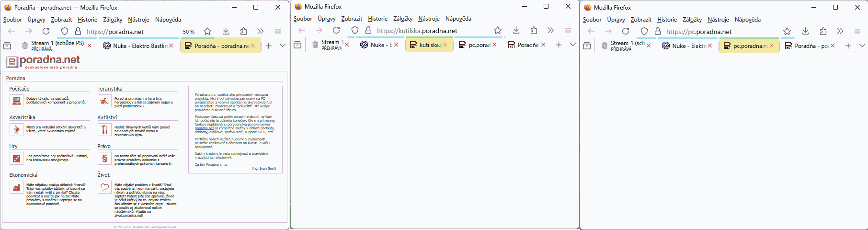Open extensions in the kutilska.poradna.net window
This screenshot has height=230, width=868.
(x=534, y=30)
